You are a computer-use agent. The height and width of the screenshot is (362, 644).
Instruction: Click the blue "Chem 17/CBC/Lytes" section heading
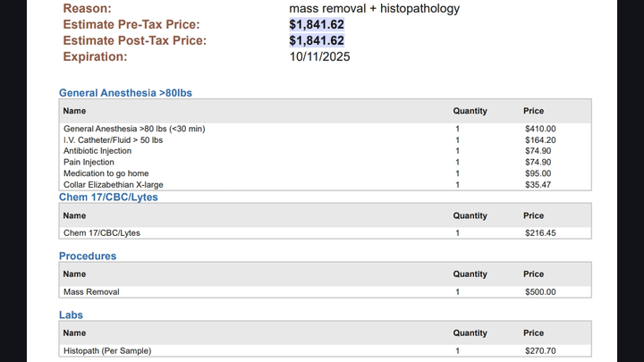tap(108, 197)
